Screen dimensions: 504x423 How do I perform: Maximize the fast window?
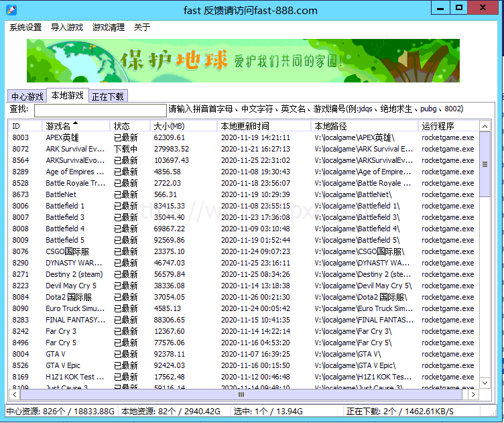[x=458, y=8]
